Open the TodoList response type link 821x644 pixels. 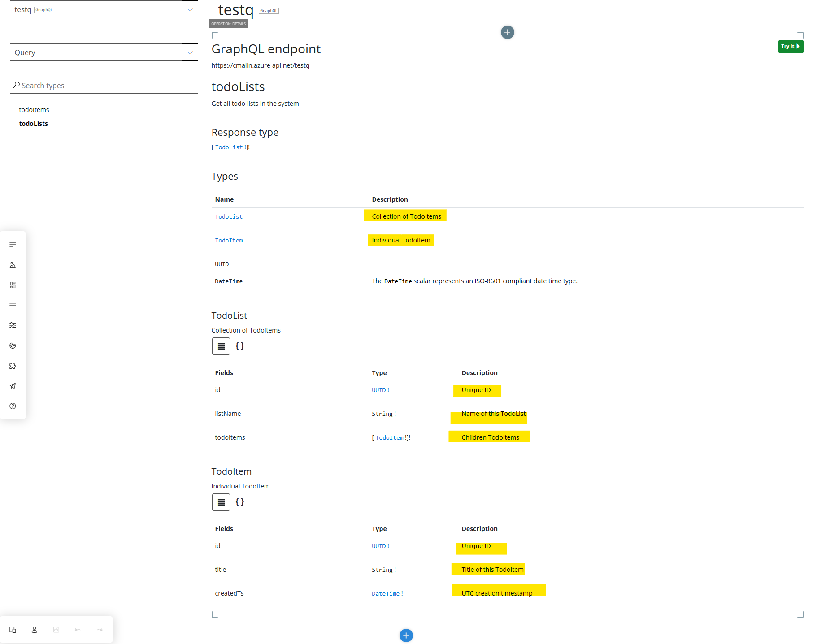pyautogui.click(x=229, y=147)
